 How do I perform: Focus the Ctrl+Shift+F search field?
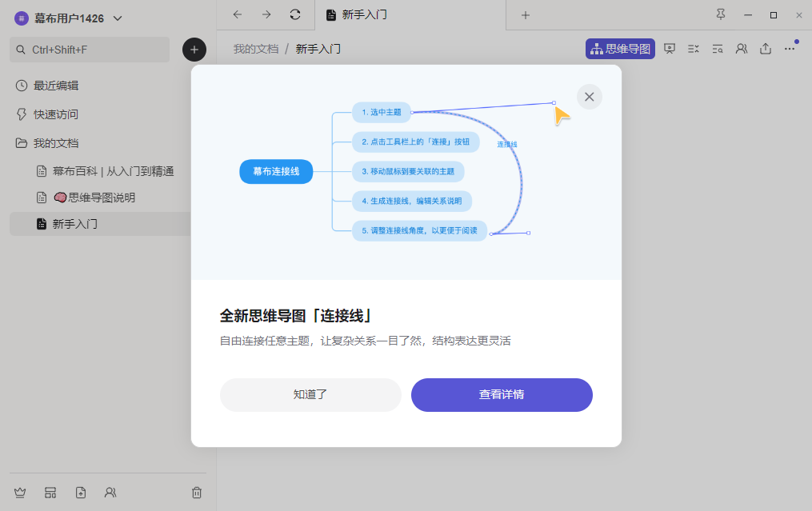(90, 50)
